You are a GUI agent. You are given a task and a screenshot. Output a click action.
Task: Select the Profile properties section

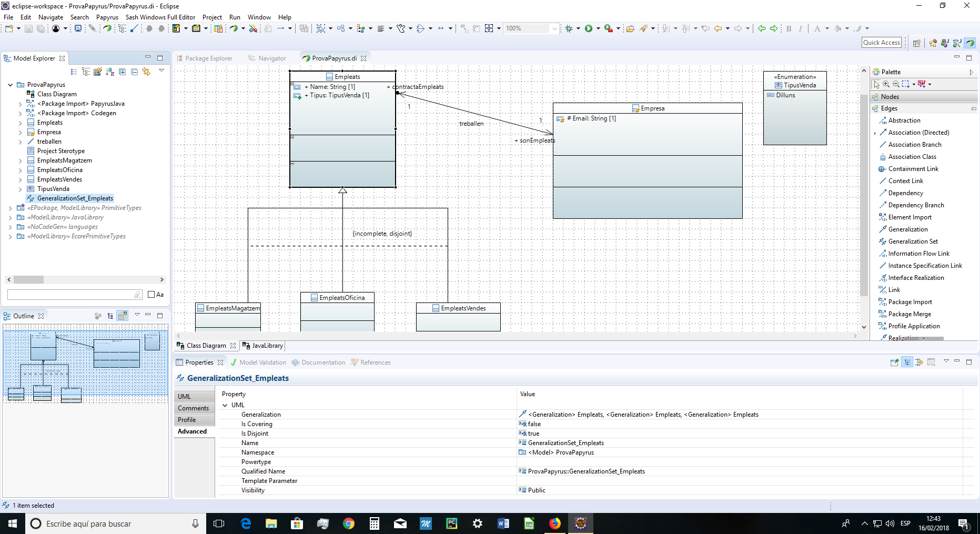pyautogui.click(x=194, y=420)
